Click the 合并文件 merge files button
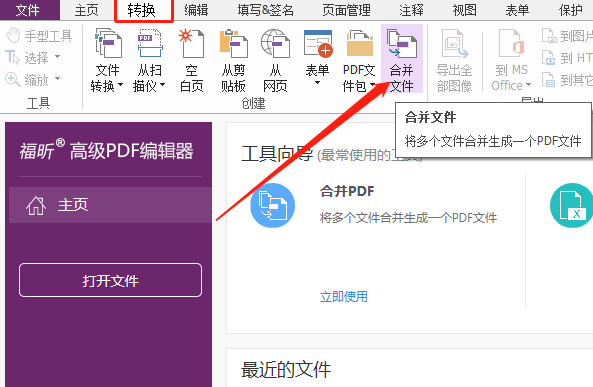 pyautogui.click(x=402, y=59)
